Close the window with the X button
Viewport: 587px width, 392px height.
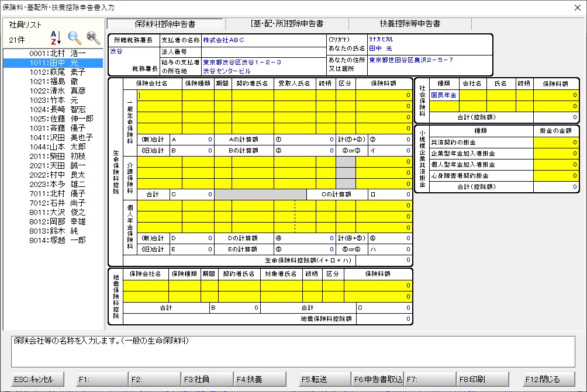578,8
